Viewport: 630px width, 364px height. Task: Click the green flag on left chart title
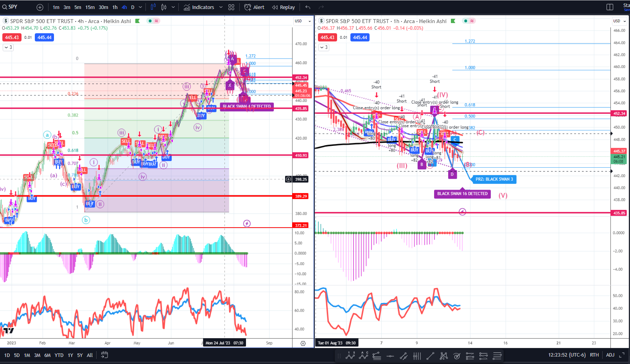point(138,21)
